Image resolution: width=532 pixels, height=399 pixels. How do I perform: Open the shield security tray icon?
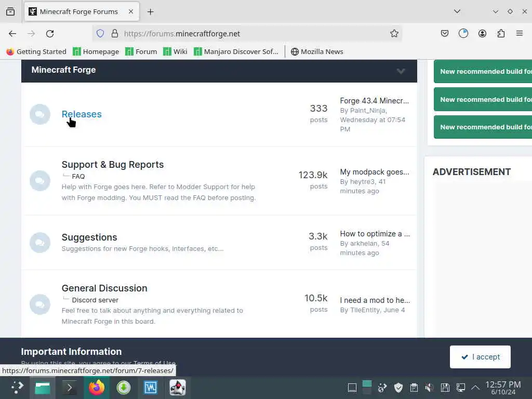click(x=398, y=388)
